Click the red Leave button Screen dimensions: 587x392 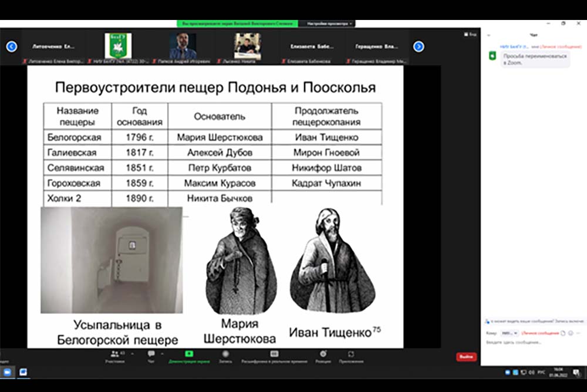point(466,357)
